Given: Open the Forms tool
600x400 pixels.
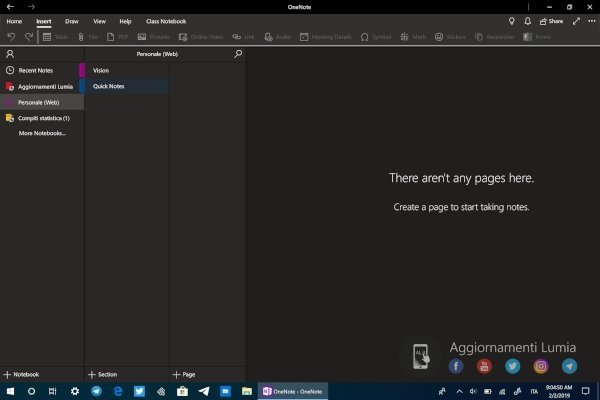Looking at the screenshot, I should pyautogui.click(x=537, y=37).
